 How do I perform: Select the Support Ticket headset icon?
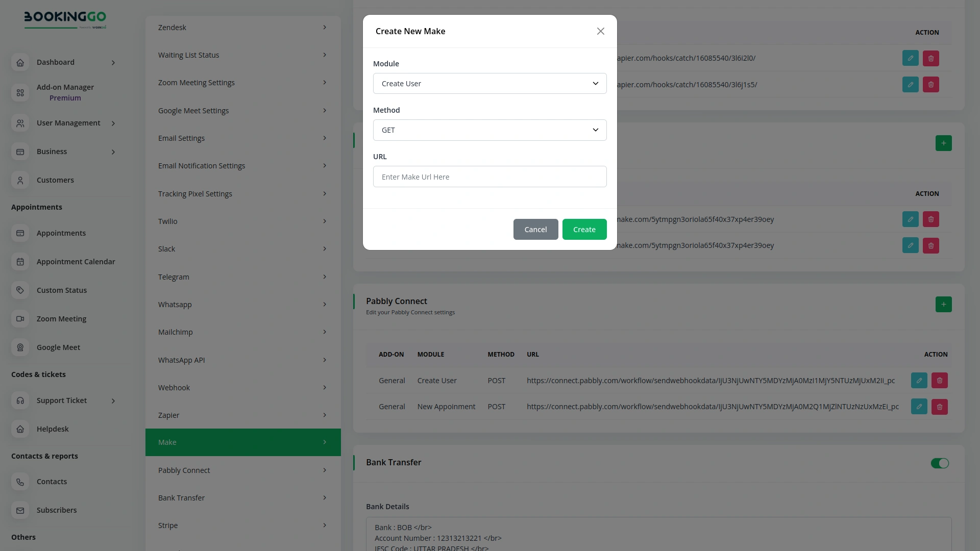(x=20, y=400)
